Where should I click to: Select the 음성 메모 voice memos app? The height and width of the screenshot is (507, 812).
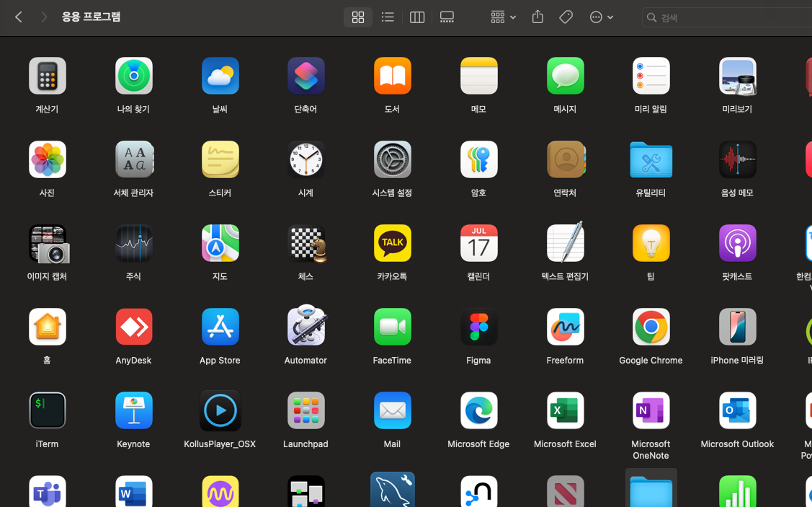pyautogui.click(x=738, y=159)
